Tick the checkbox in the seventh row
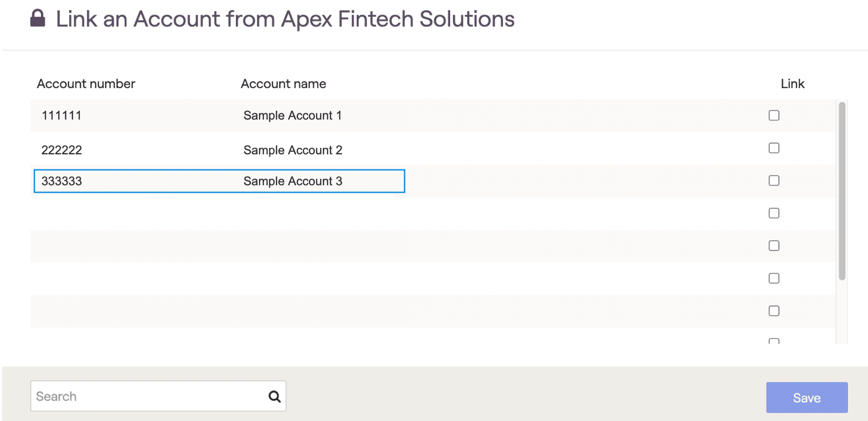This screenshot has height=421, width=868. [774, 311]
